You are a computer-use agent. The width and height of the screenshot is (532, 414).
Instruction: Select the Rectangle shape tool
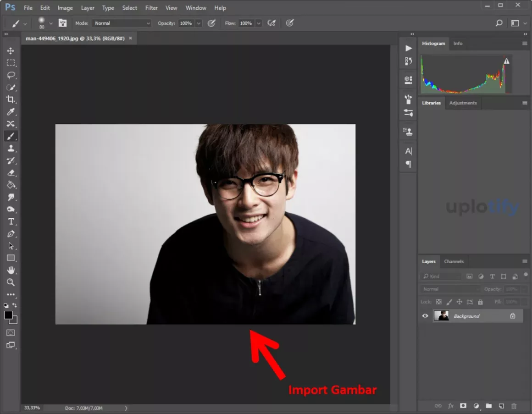pos(11,258)
